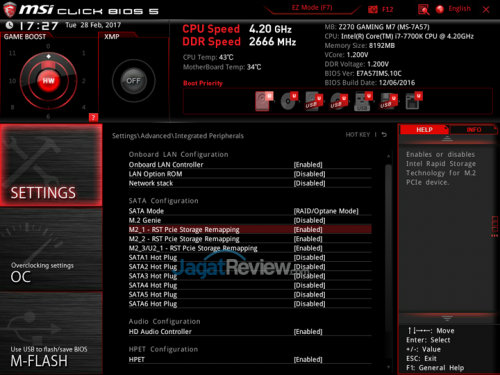Click the MotherBoard Temp 34°C reading
Screen dimensions: 500x375
point(222,67)
